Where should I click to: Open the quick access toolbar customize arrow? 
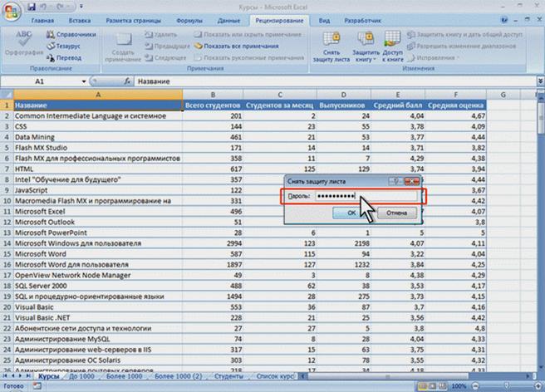(81, 7)
